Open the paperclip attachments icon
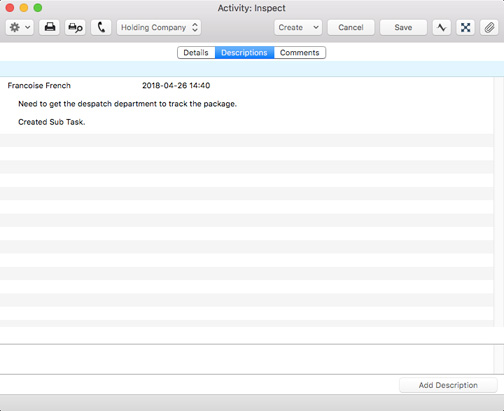 click(489, 27)
